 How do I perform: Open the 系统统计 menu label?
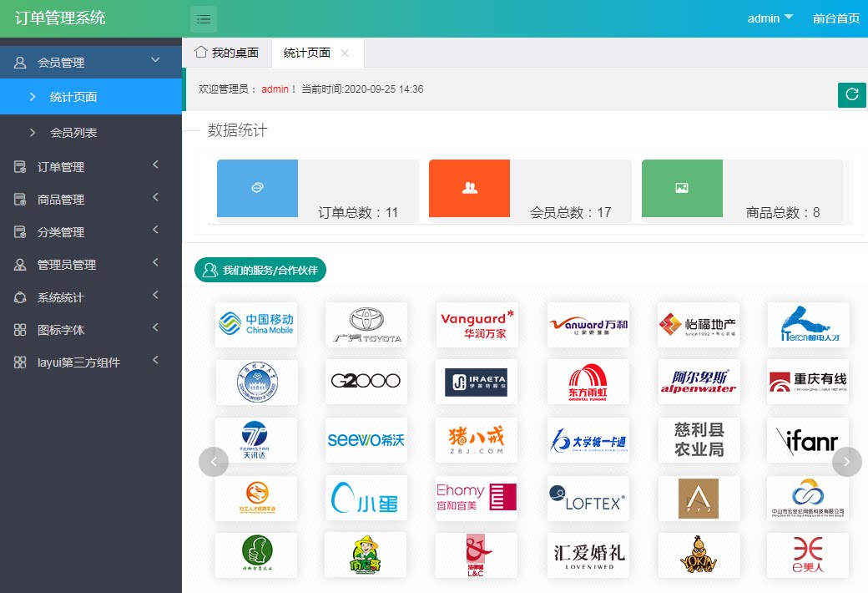pyautogui.click(x=61, y=297)
